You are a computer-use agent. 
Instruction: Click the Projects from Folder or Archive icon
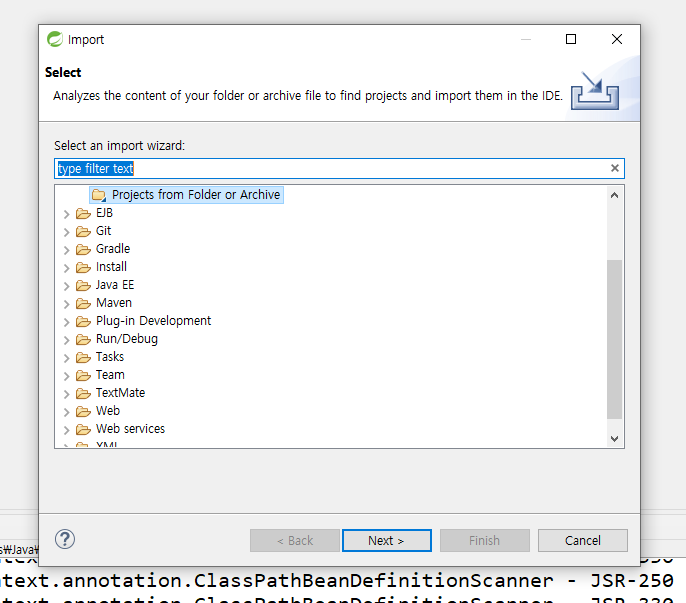99,195
